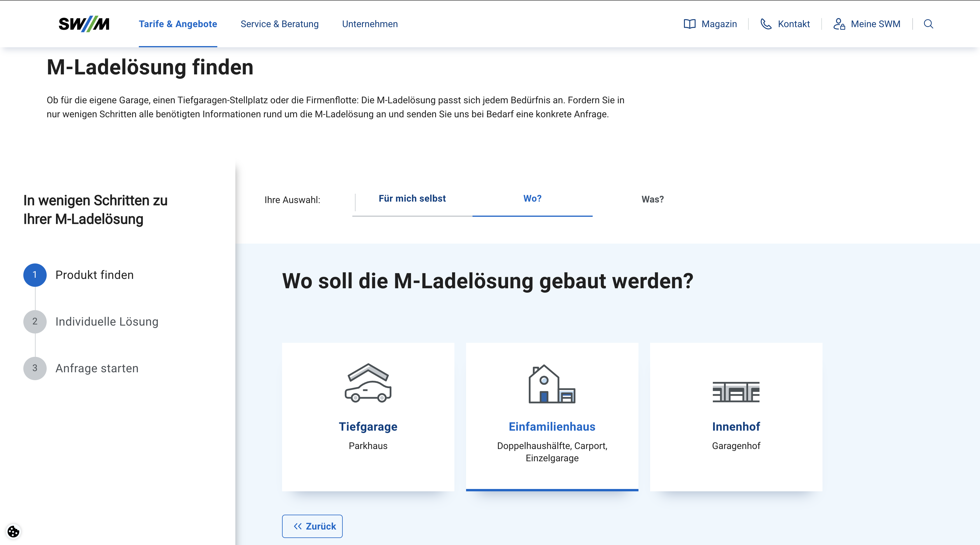
Task: Click step 2 circle Individuelle Lösung
Action: pyautogui.click(x=35, y=322)
